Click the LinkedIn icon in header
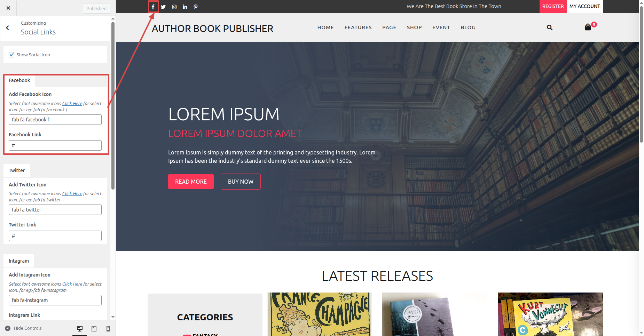This screenshot has height=336, width=644. coord(185,7)
